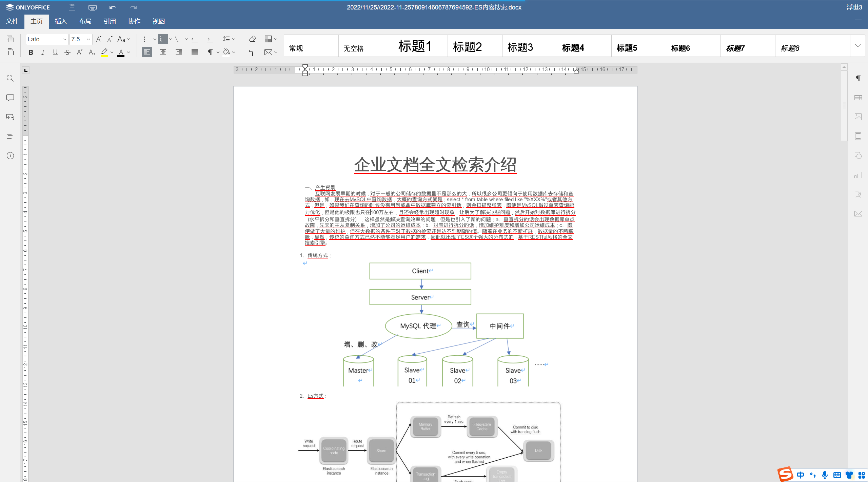868x482 pixels.
Task: Click the undo arrow icon
Action: click(x=113, y=7)
